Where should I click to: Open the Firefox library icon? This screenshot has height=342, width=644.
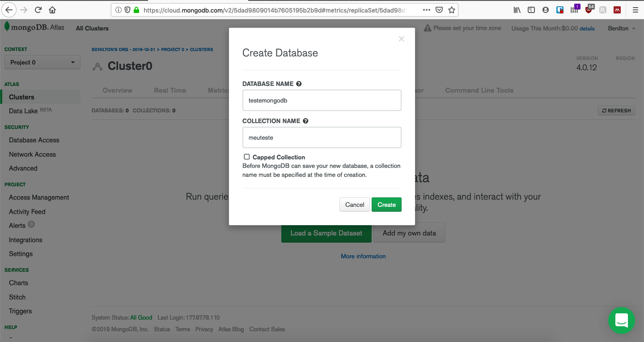[x=517, y=9]
